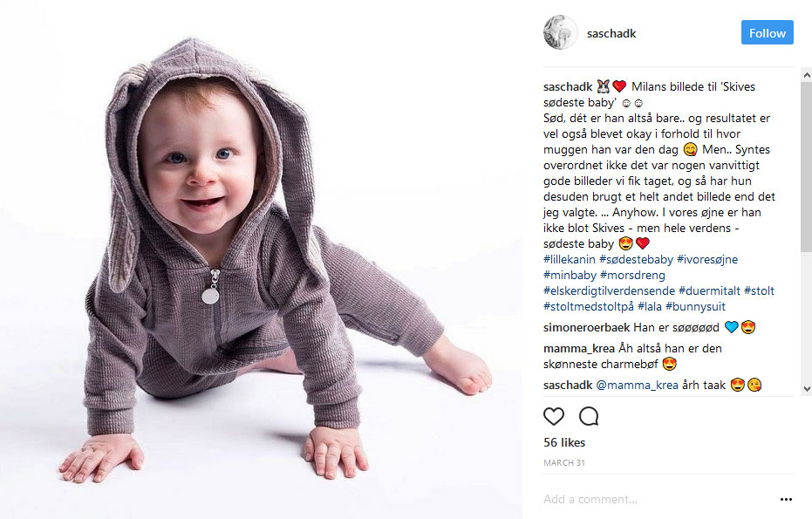Open the @mamma_krea mention link
The image size is (812, 519).
coord(637,385)
